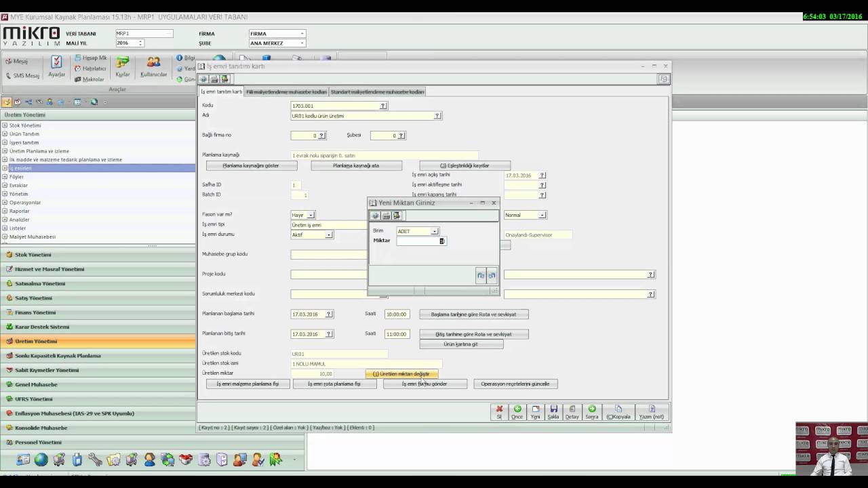Click Eşleştirildiği kayıtlar button
The height and width of the screenshot is (488, 868).
tap(465, 165)
